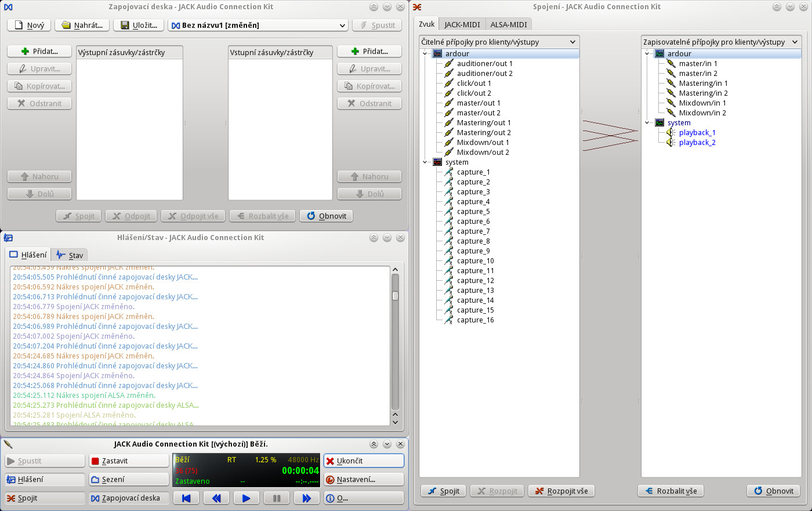
Task: Open the patchbay preset name dropdown
Action: (x=258, y=26)
